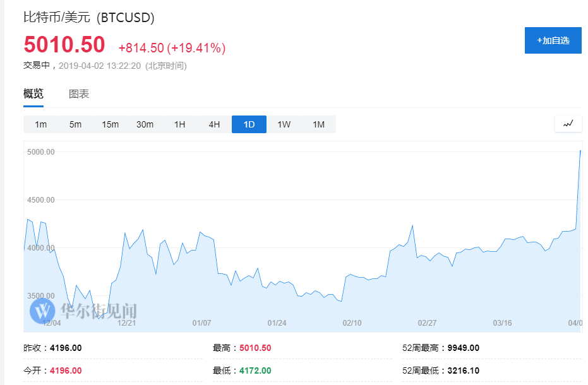588x385 pixels.
Task: Click the Wallstreetcn watermark logo
Action: pyautogui.click(x=83, y=311)
